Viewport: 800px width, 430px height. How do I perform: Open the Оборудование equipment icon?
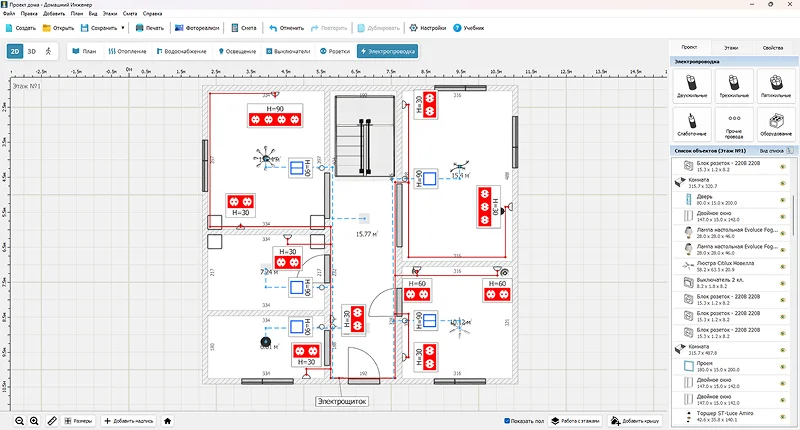[777, 122]
